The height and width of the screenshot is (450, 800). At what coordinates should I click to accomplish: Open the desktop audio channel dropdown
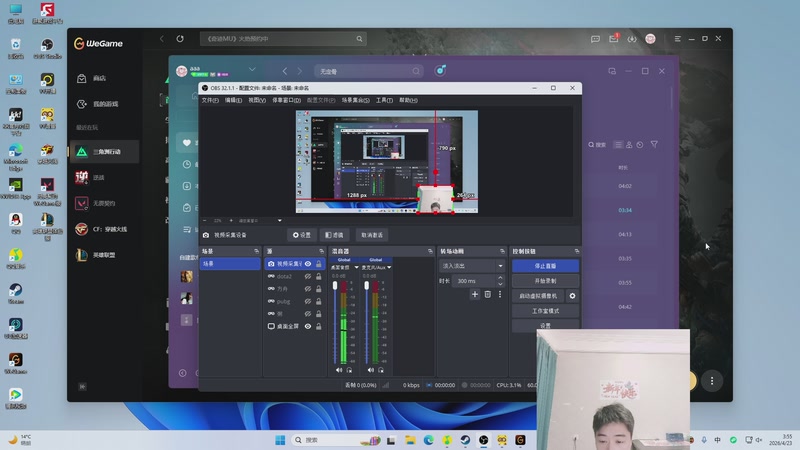(x=356, y=267)
